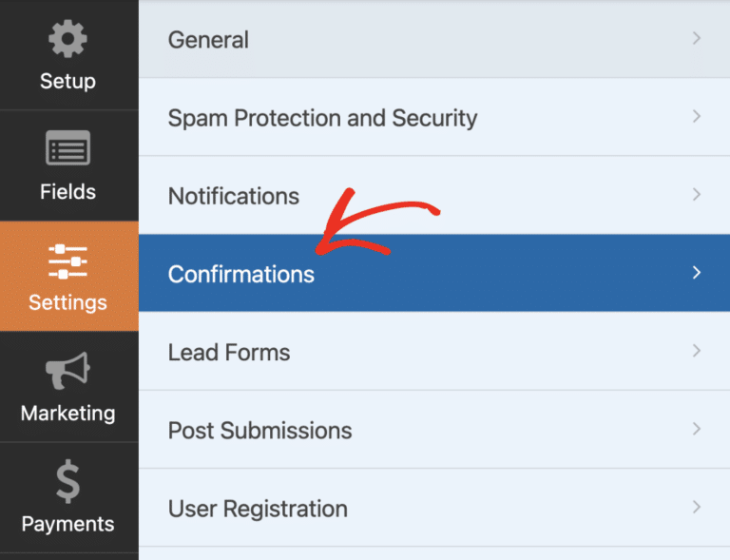Viewport: 730px width, 560px height.
Task: Click chevron beside Lead Forms
Action: pyautogui.click(x=697, y=351)
